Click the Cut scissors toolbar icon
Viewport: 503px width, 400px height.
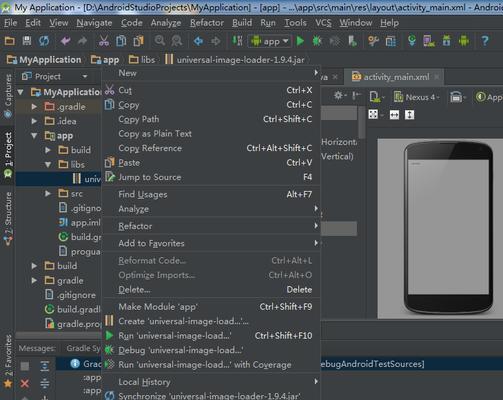[x=104, y=41]
